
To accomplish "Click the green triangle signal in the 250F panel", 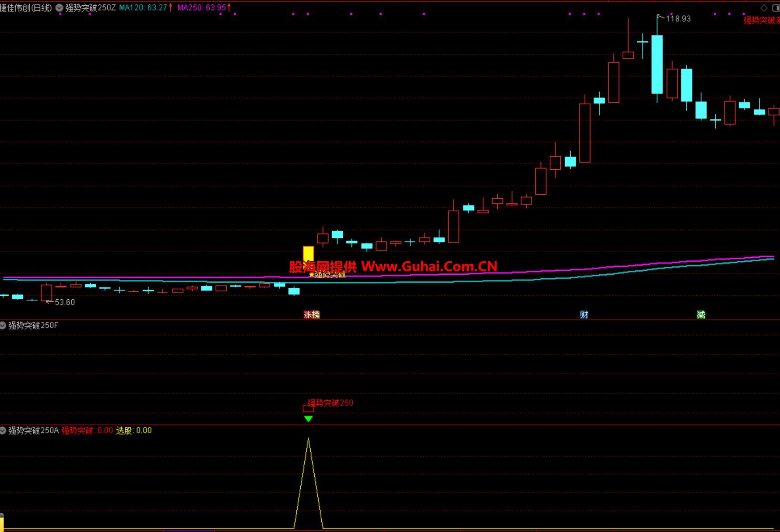I will [308, 419].
